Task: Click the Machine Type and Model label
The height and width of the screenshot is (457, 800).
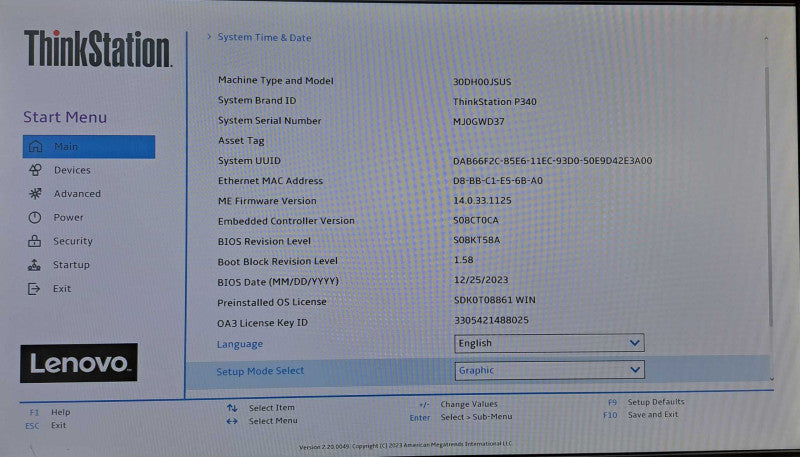Action: coord(276,81)
